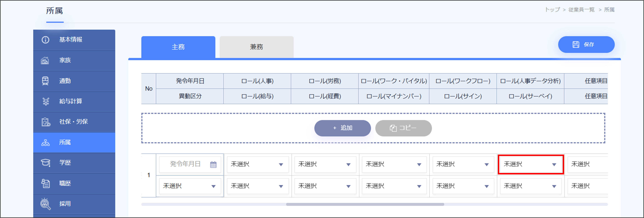Open the ロール(人事データ分析) dropdown in row 1

tap(531, 164)
